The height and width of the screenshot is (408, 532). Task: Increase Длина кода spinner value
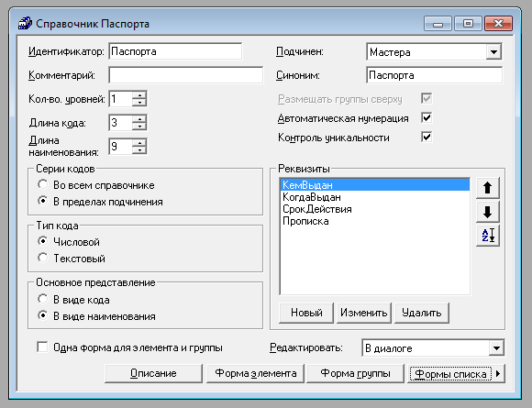point(139,119)
